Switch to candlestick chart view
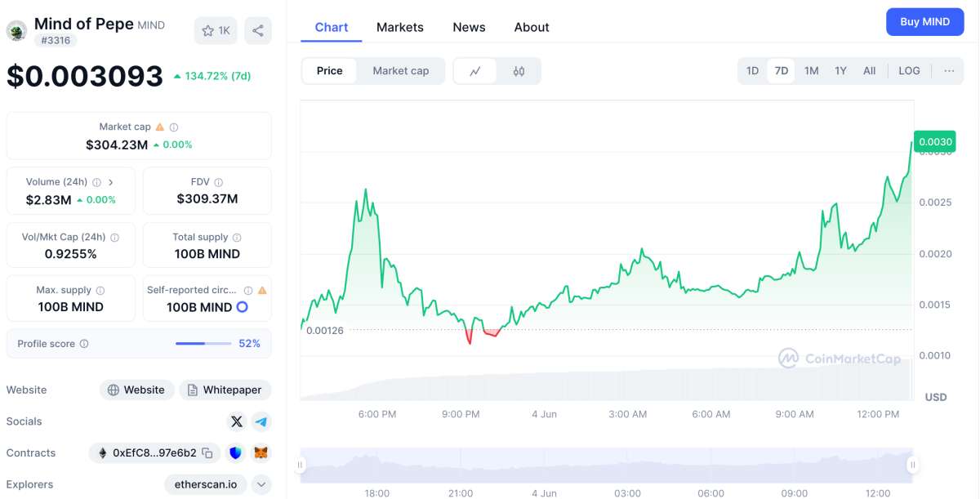The height and width of the screenshot is (499, 980). coord(519,71)
